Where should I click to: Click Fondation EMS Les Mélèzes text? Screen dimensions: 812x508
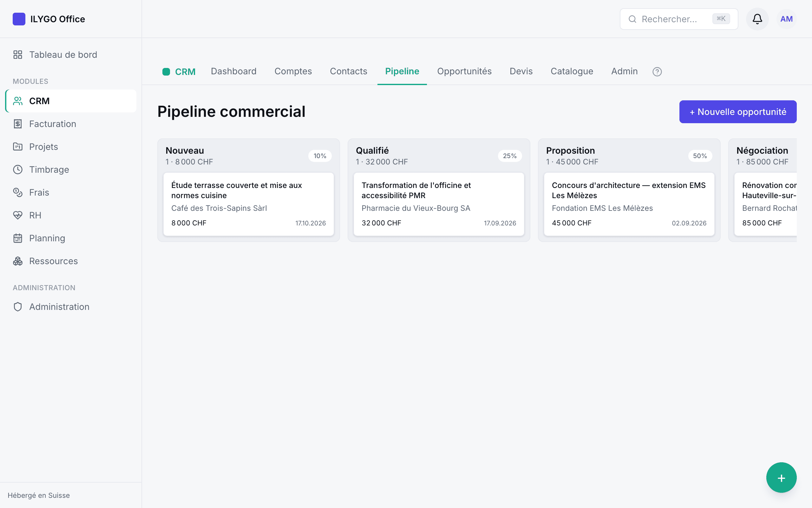[x=602, y=208]
